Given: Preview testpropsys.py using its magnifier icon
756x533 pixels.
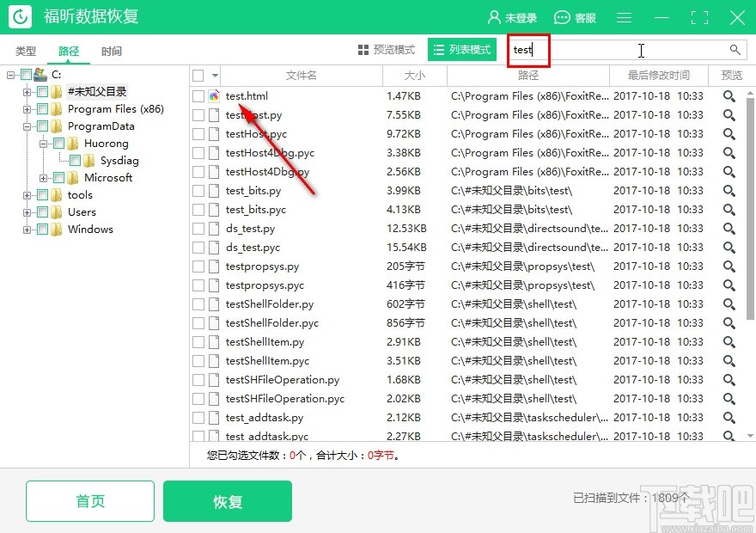Looking at the screenshot, I should pyautogui.click(x=729, y=266).
